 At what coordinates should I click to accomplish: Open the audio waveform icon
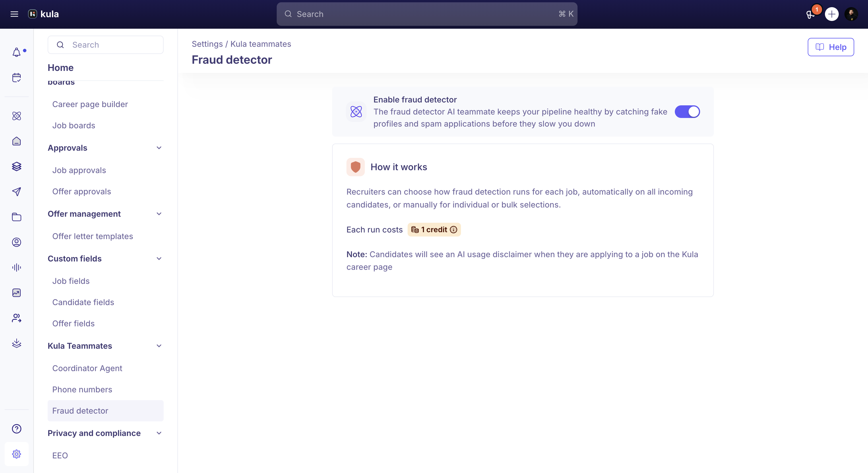(17, 267)
